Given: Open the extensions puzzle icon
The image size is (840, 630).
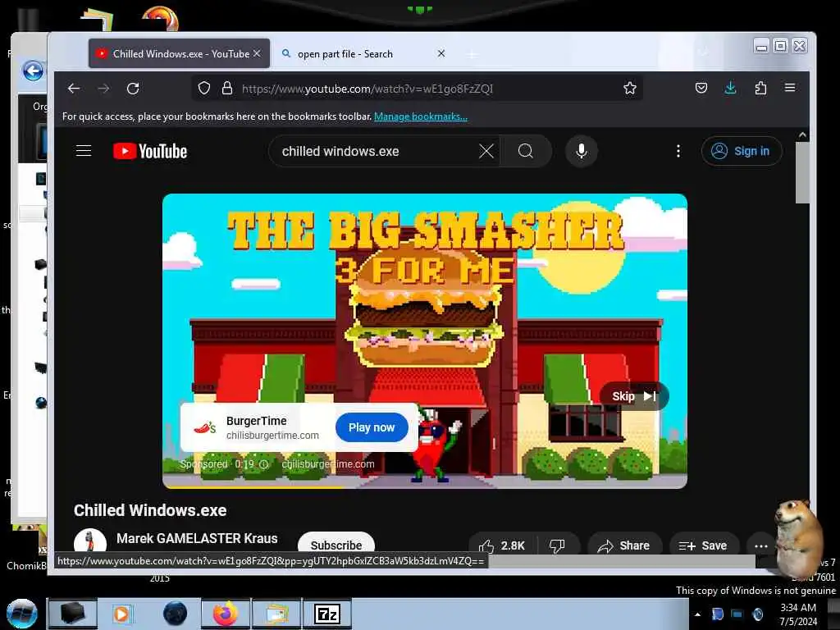Looking at the screenshot, I should tap(760, 88).
